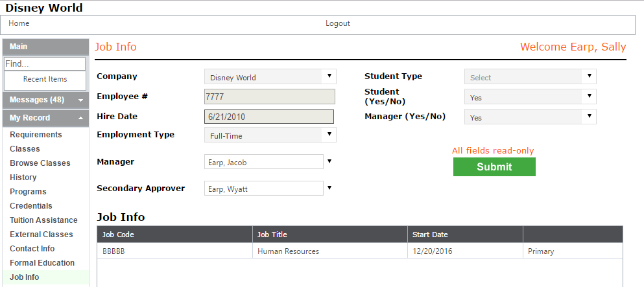Click the Recent Items button
The height and width of the screenshot is (287, 644).
click(45, 80)
